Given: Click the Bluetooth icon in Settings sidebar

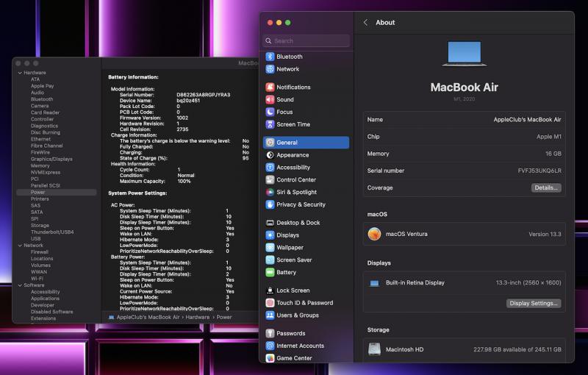Looking at the screenshot, I should [270, 57].
